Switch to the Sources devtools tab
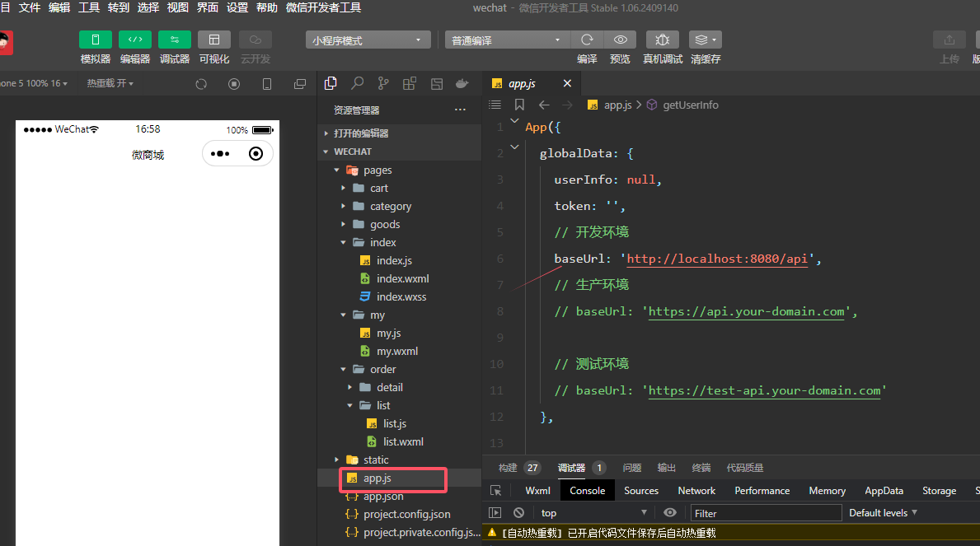The height and width of the screenshot is (546, 980). pyautogui.click(x=641, y=491)
